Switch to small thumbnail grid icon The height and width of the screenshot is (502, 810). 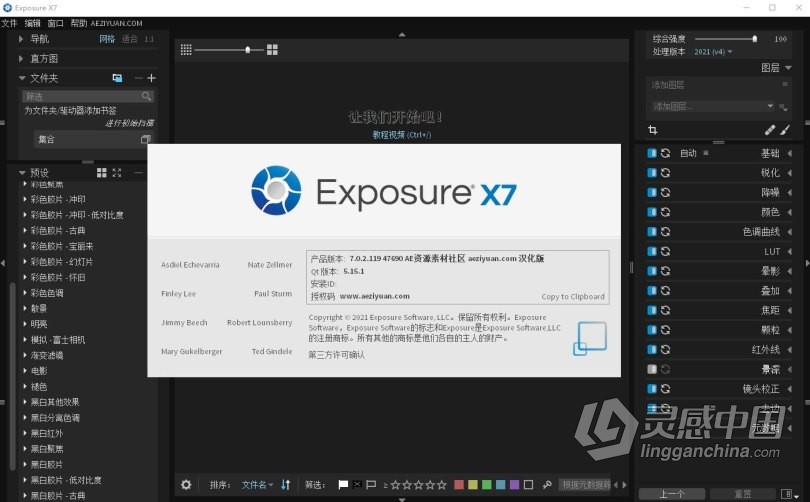[x=186, y=50]
